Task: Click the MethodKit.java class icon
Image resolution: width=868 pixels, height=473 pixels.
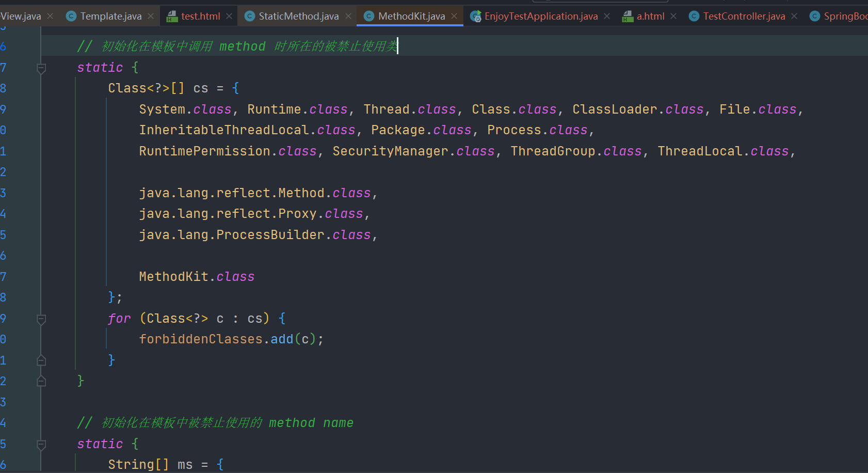Action: coord(369,17)
